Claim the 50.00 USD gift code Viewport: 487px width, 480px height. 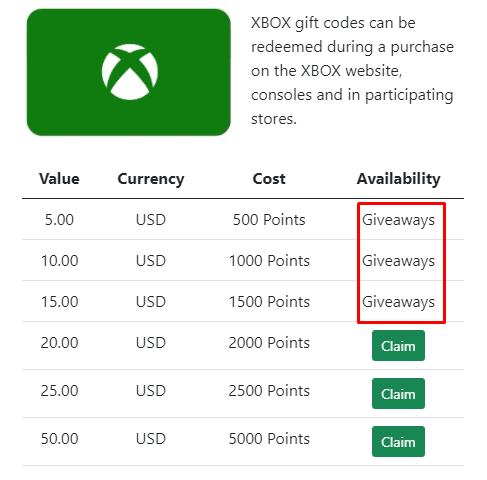coord(398,442)
